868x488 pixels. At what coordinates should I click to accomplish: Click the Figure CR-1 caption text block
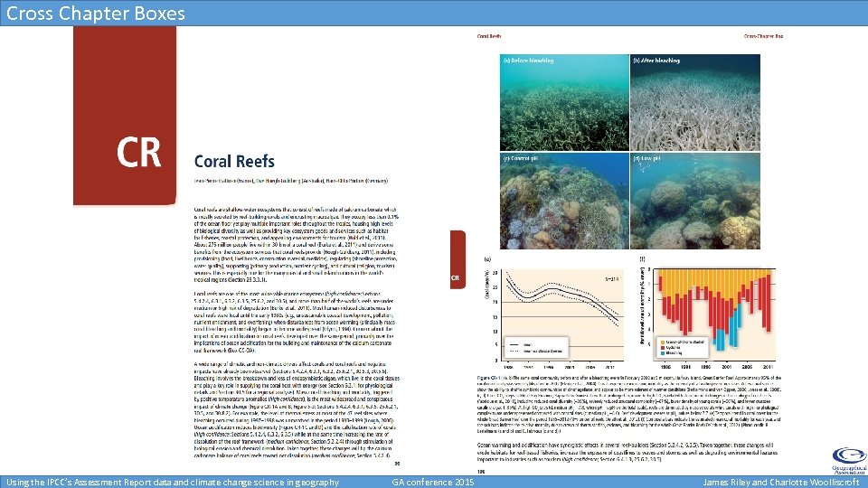click(x=629, y=404)
